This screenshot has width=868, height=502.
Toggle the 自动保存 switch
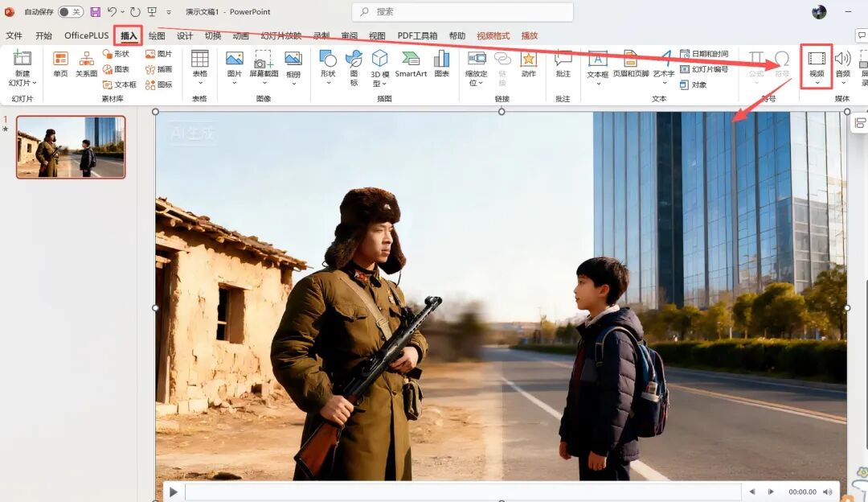pyautogui.click(x=71, y=12)
